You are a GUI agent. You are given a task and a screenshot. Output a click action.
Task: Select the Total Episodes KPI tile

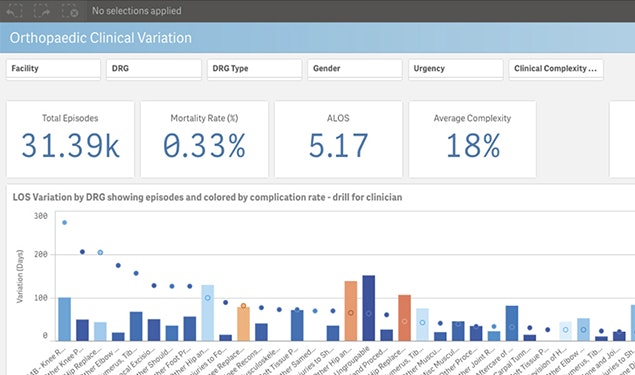[x=70, y=139]
